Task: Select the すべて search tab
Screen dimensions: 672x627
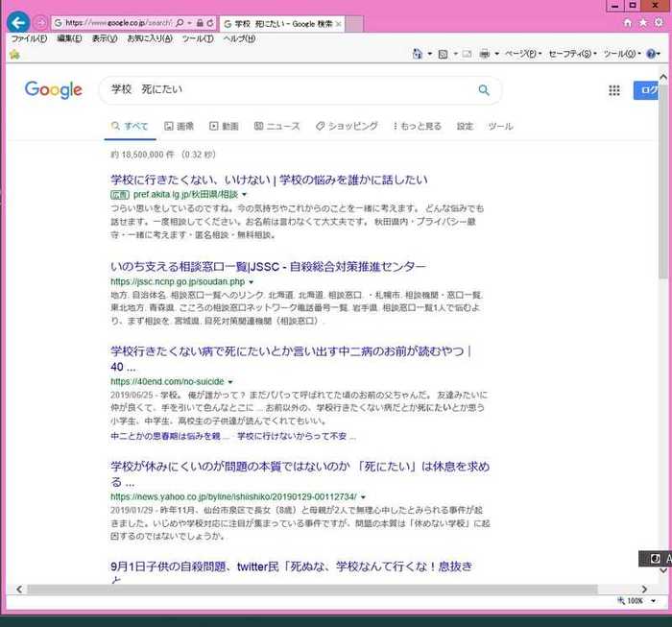Action: coord(130,126)
